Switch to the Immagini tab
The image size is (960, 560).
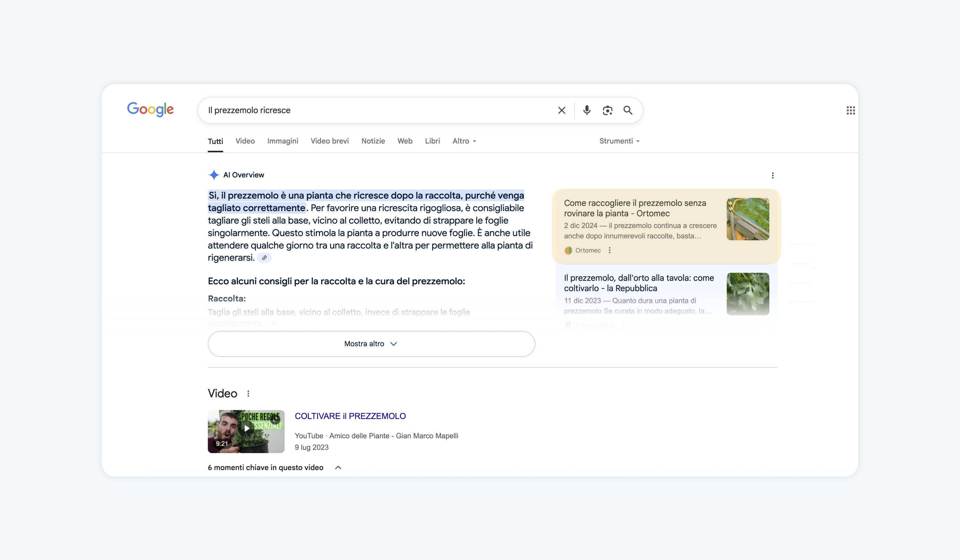283,141
